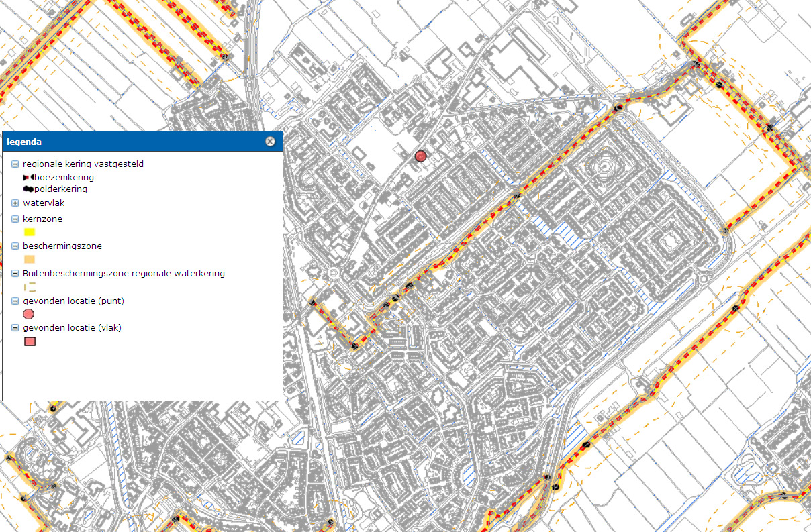Expand the watervlak legend entry
This screenshot has height=532, width=811.
[x=14, y=203]
